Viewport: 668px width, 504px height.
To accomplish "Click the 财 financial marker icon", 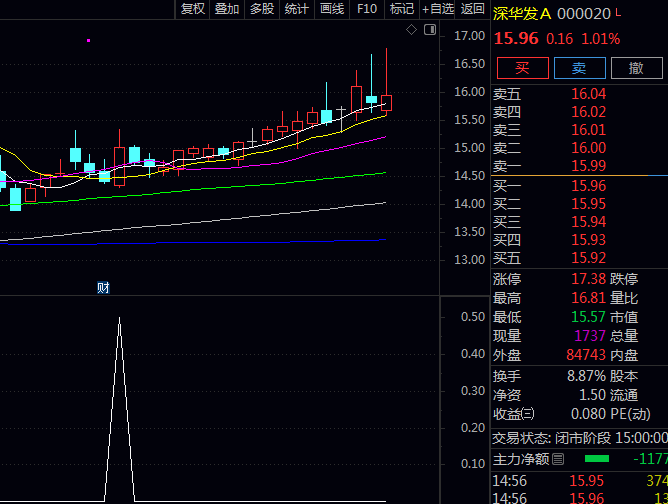I will 103,288.
